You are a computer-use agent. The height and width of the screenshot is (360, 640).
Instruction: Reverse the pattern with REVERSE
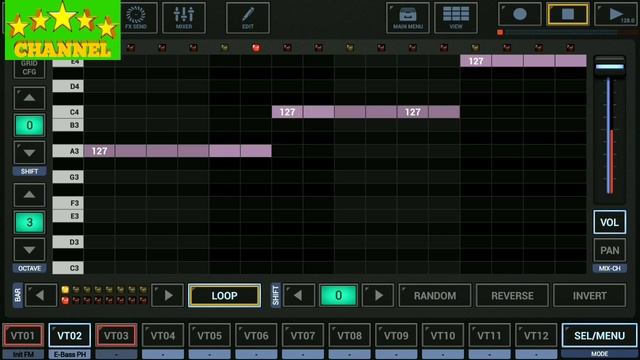pyautogui.click(x=512, y=296)
